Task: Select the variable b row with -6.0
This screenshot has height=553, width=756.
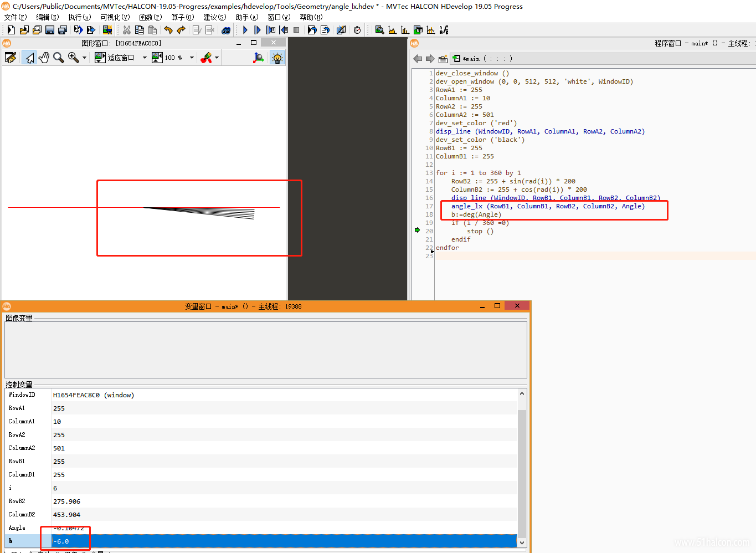Action: (261, 541)
